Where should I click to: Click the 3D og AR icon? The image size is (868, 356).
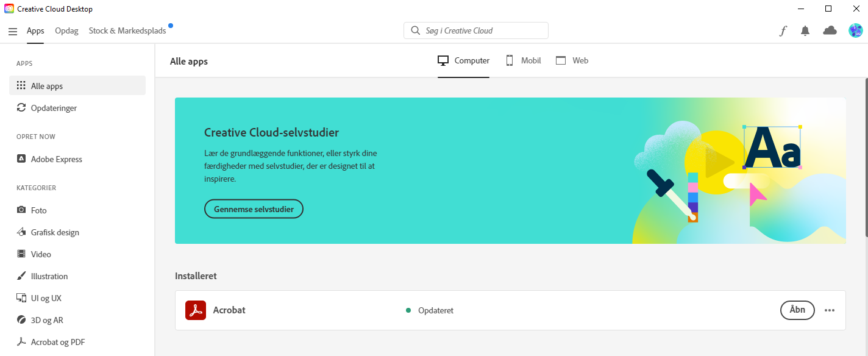click(x=21, y=320)
